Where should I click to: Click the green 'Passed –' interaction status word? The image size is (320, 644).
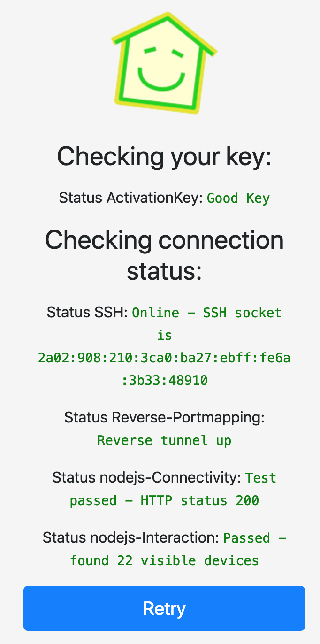click(x=254, y=538)
